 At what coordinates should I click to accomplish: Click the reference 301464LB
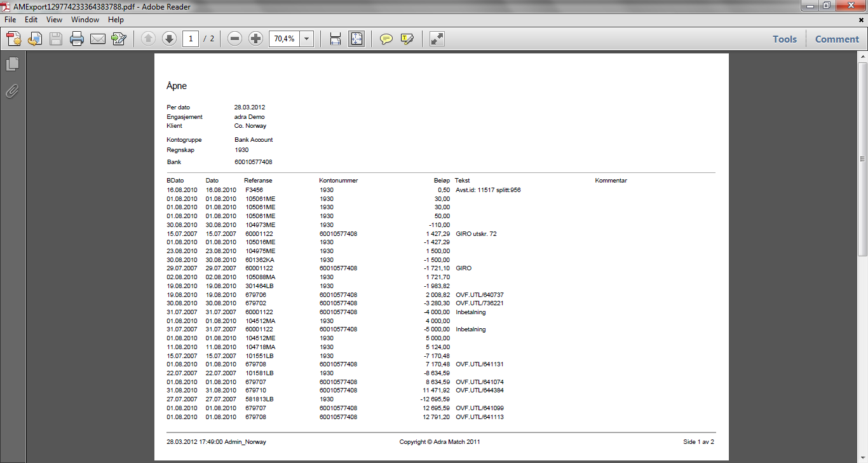259,286
